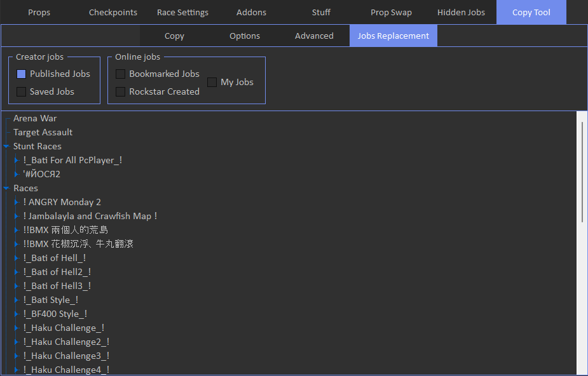Expand the !_BF400 Style_! arrow

click(17, 314)
